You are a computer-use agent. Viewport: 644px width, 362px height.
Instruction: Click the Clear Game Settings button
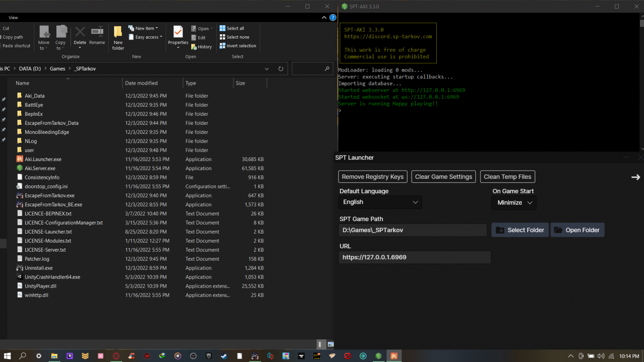tap(444, 177)
